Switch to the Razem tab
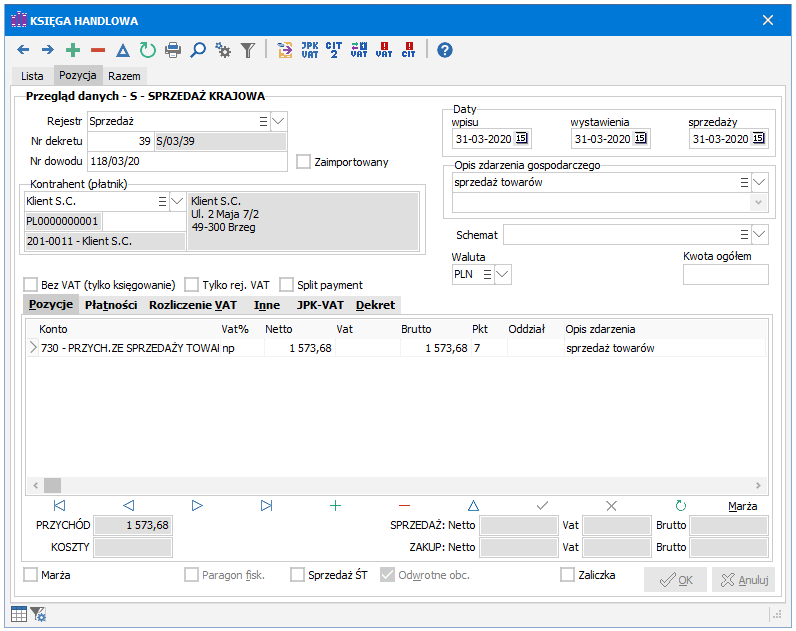This screenshot has height=631, width=796. click(124, 76)
